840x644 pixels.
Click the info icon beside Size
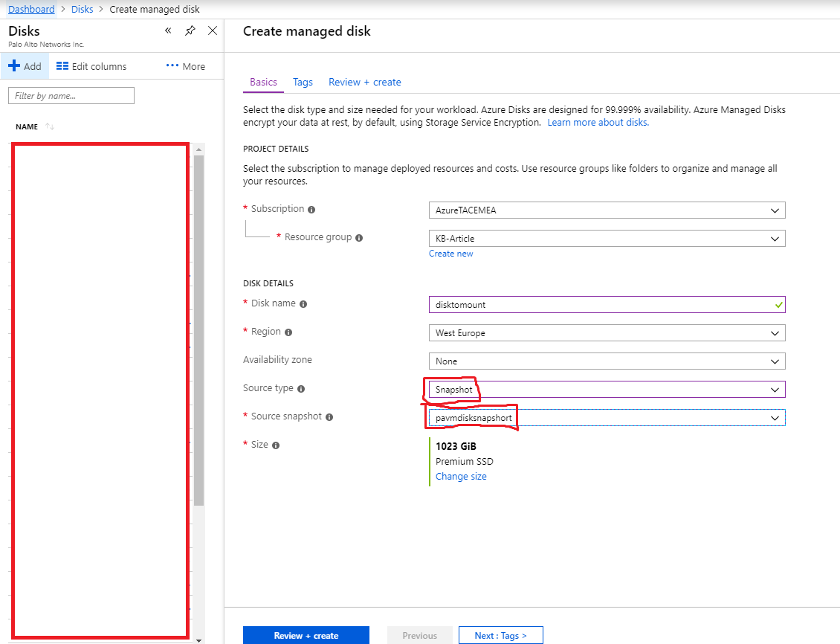[x=276, y=445]
